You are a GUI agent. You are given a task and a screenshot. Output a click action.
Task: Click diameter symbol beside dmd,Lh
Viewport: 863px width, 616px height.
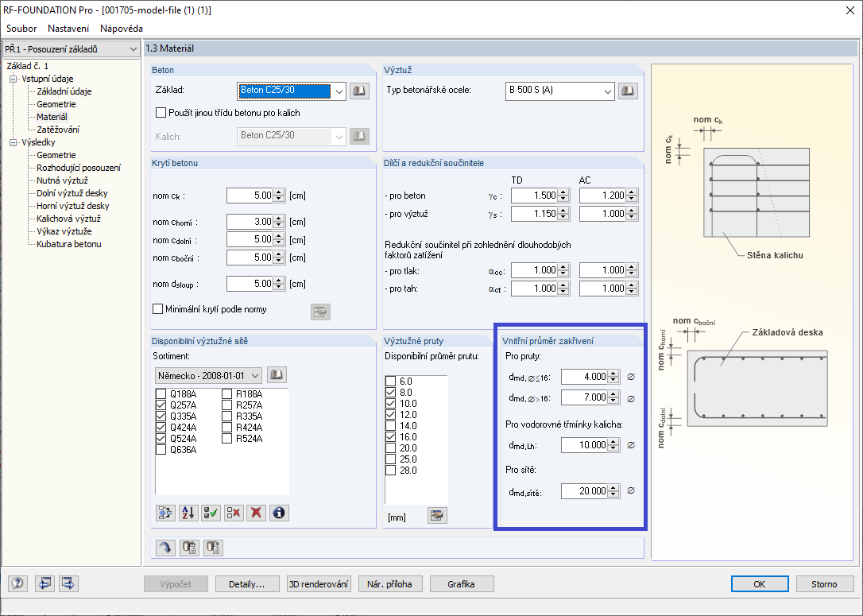click(631, 445)
